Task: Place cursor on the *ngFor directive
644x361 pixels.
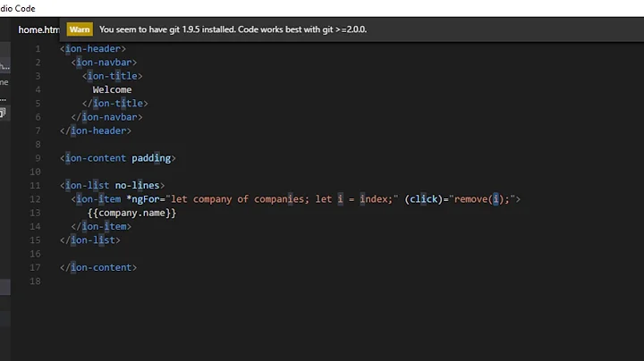Action: [145, 199]
